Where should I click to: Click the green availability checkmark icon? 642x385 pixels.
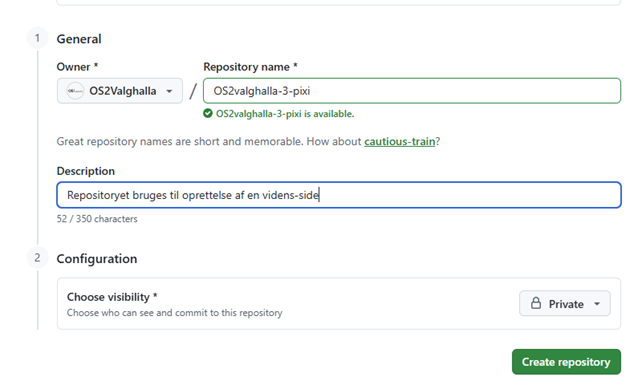pos(208,113)
